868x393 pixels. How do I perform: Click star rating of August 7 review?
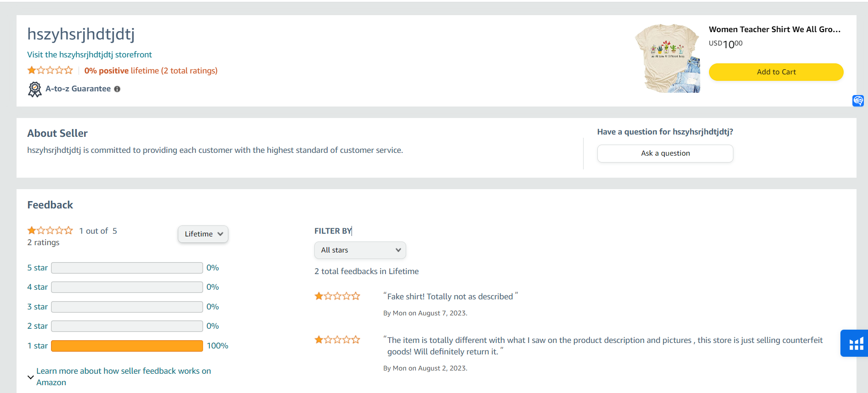pyautogui.click(x=337, y=296)
